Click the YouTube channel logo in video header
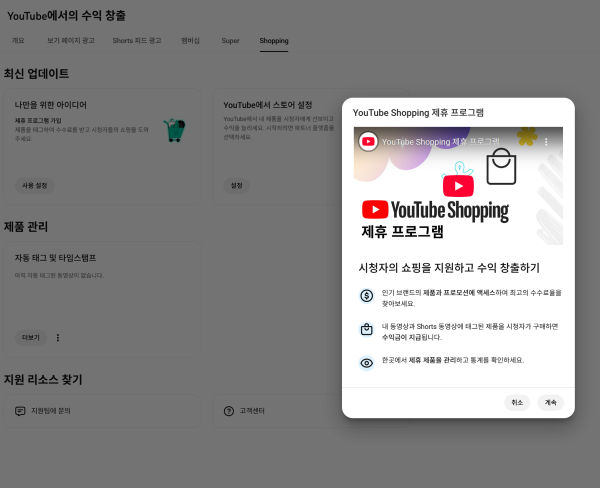This screenshot has width=600, height=488. (x=368, y=142)
